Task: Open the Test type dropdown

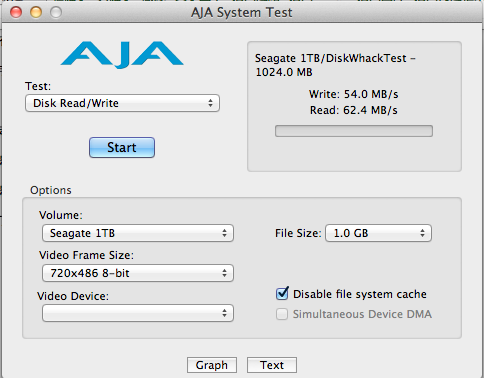Action: tap(122, 103)
